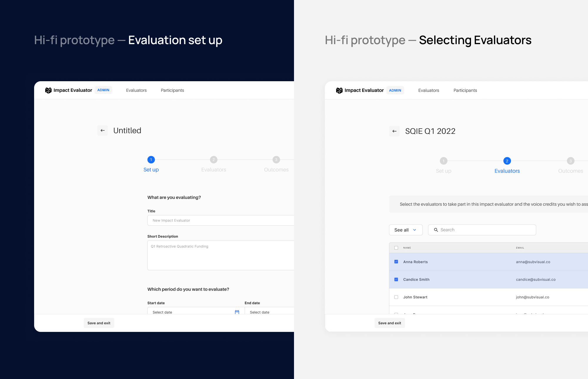Open the See all dropdown

coord(405,230)
